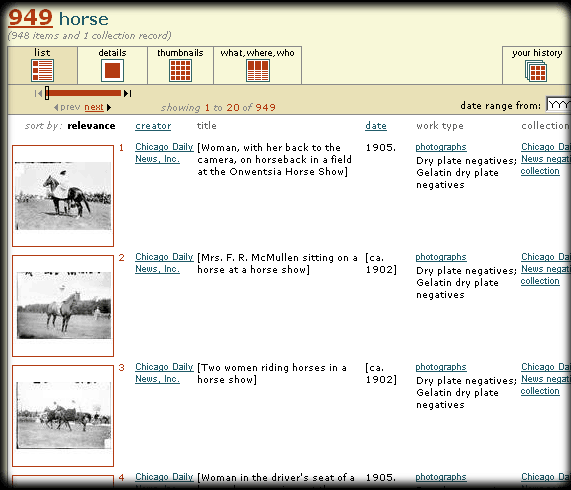Go to next results page

(x=94, y=107)
